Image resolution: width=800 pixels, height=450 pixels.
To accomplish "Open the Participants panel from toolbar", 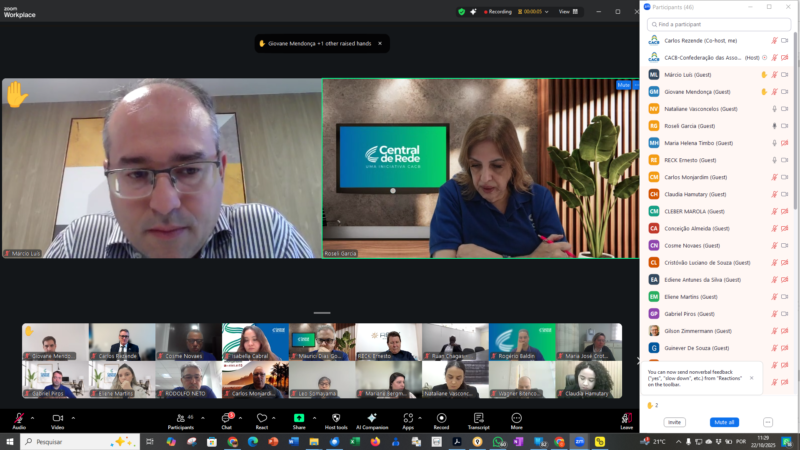I will (181, 420).
